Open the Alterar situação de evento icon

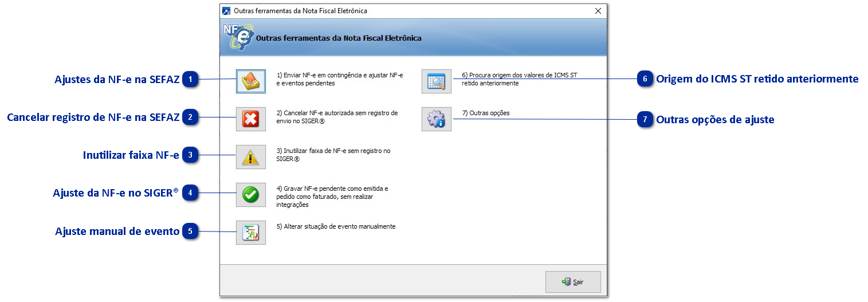pyautogui.click(x=251, y=233)
